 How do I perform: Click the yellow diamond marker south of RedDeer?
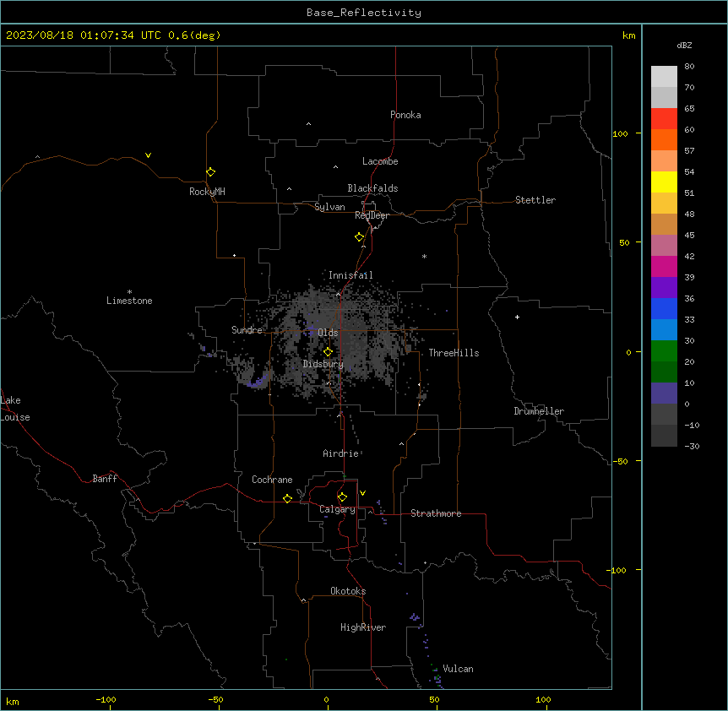tap(360, 237)
